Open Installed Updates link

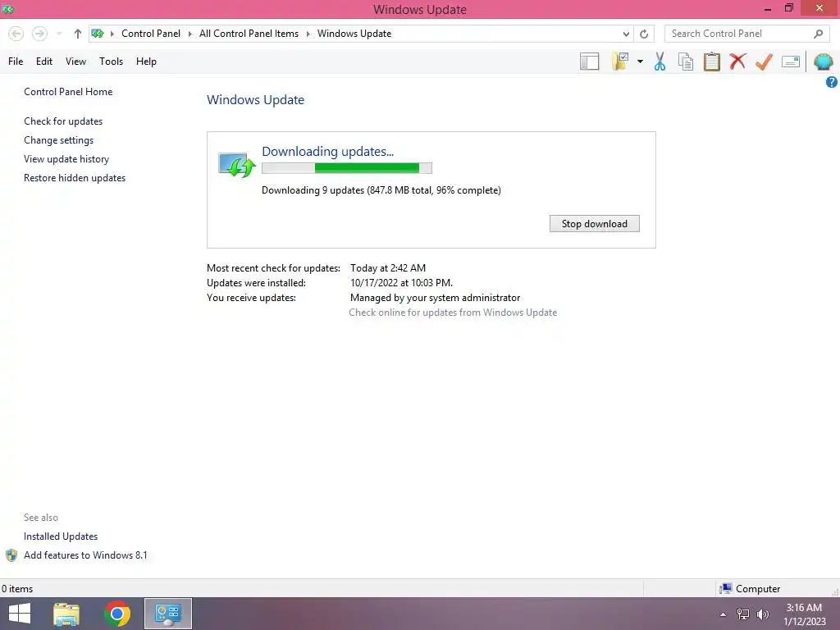pos(61,536)
